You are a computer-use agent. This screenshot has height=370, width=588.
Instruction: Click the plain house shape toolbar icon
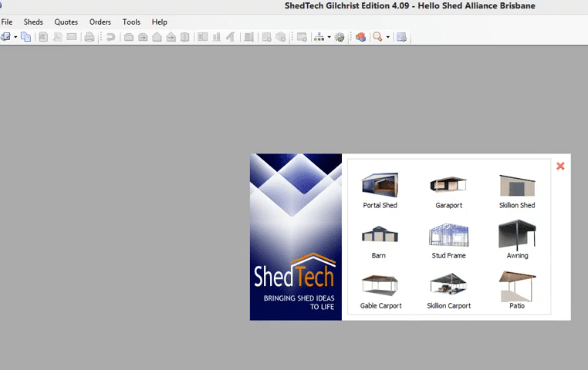157,37
